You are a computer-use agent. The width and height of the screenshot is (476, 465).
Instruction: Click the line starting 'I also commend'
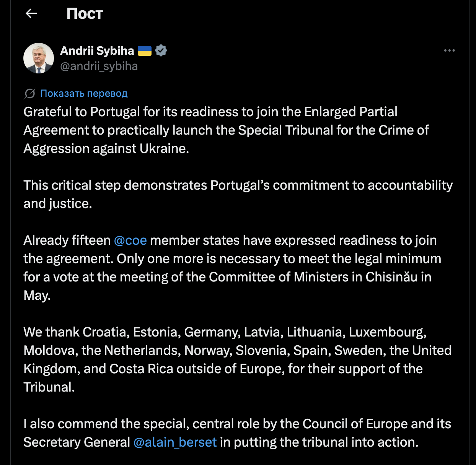point(237,424)
